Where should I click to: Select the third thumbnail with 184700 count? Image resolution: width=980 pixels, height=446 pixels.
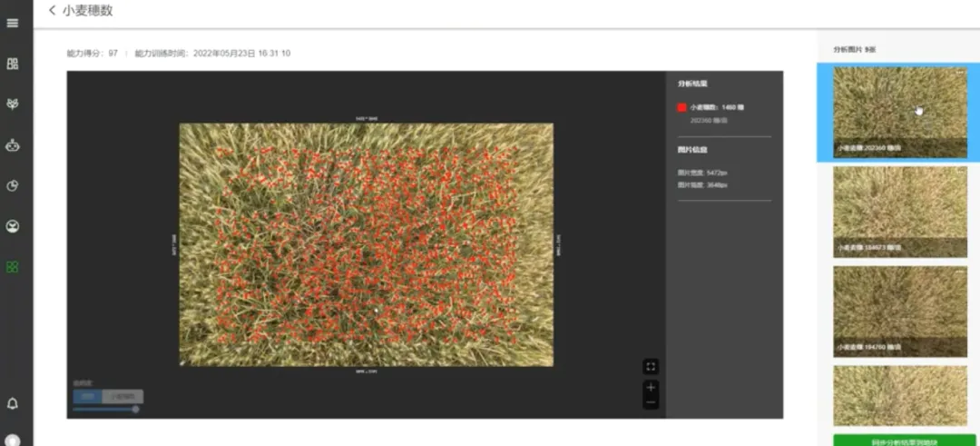(899, 311)
